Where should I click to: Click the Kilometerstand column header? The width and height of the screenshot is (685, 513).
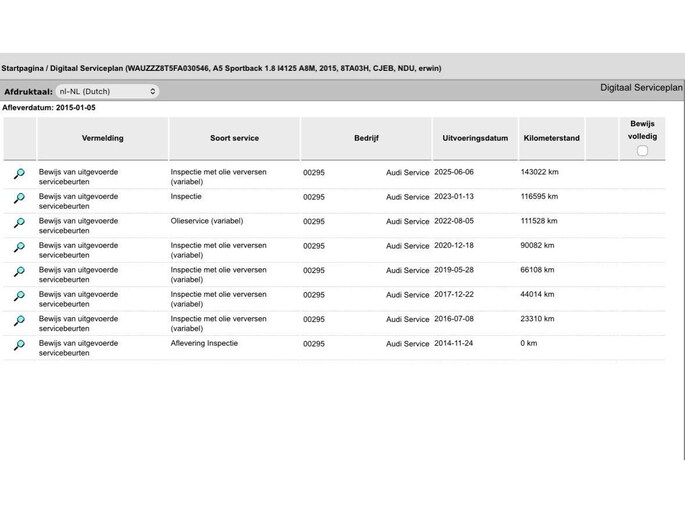551,138
